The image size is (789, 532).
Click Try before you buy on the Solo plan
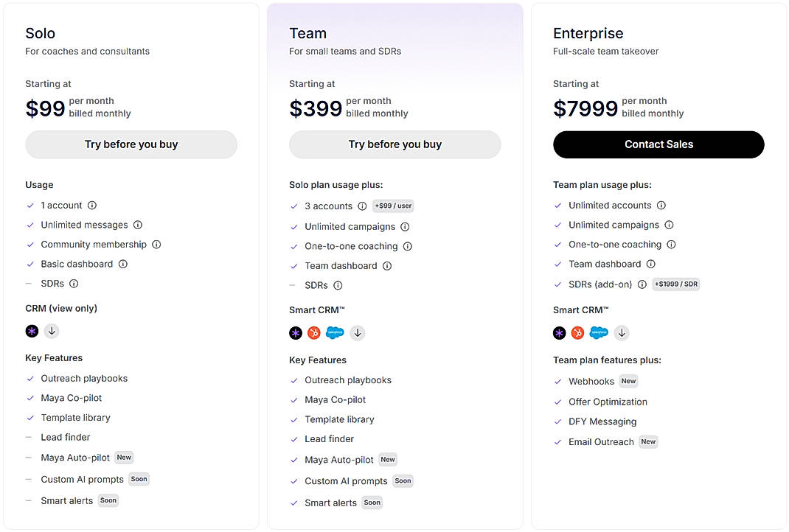tap(131, 144)
